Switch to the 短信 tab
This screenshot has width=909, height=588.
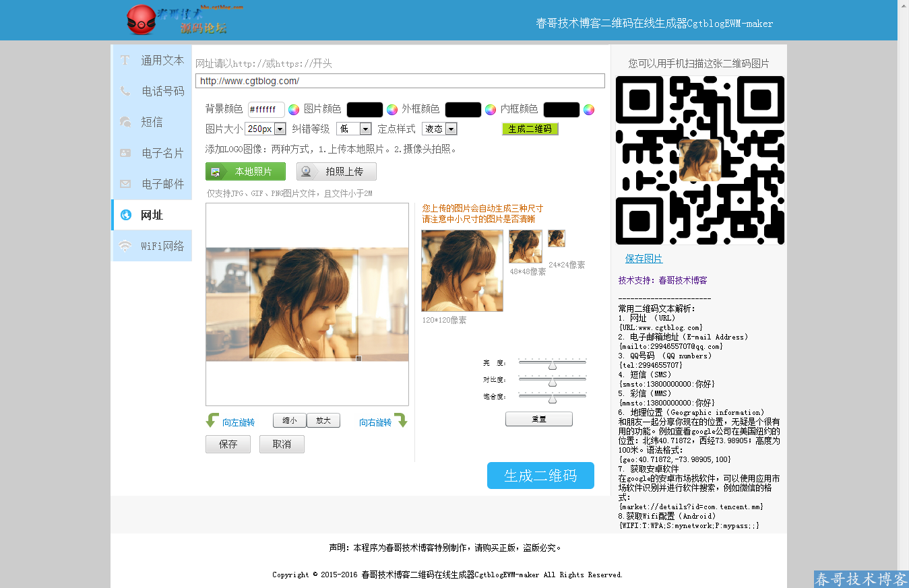point(152,122)
